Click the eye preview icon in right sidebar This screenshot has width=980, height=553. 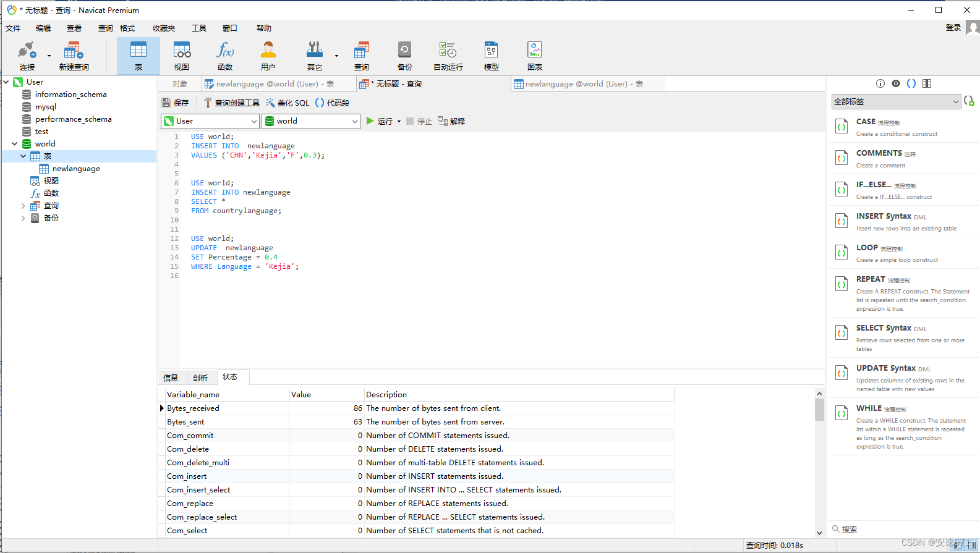click(x=896, y=83)
